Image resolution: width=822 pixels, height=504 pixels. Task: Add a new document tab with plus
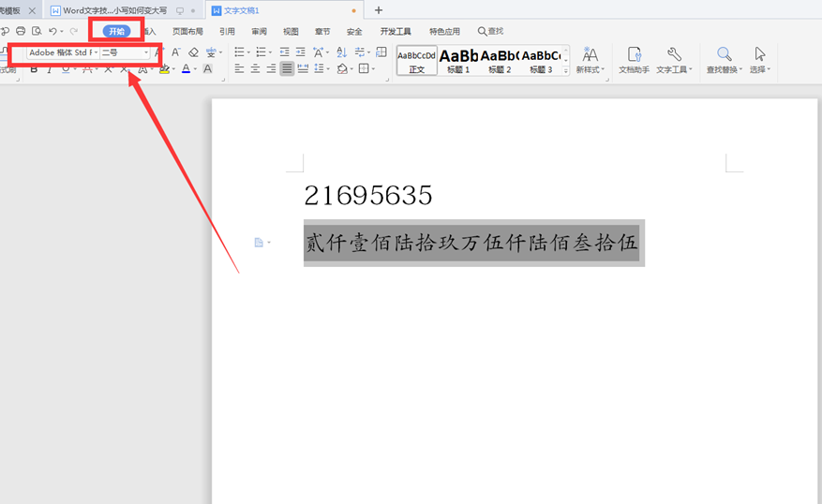pyautogui.click(x=379, y=10)
